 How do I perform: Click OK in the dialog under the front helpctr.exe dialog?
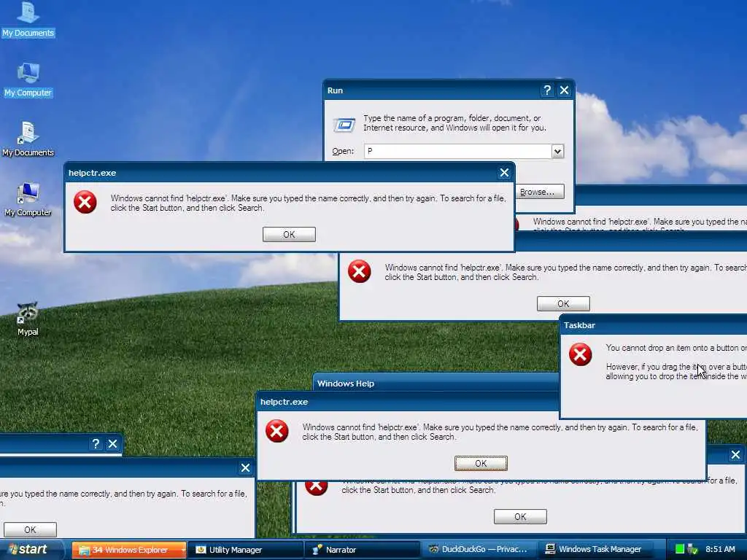520,517
